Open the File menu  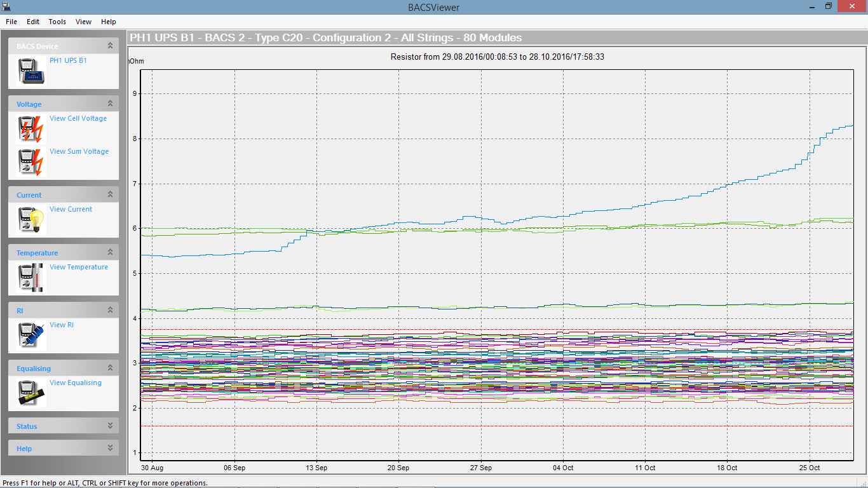pos(11,21)
